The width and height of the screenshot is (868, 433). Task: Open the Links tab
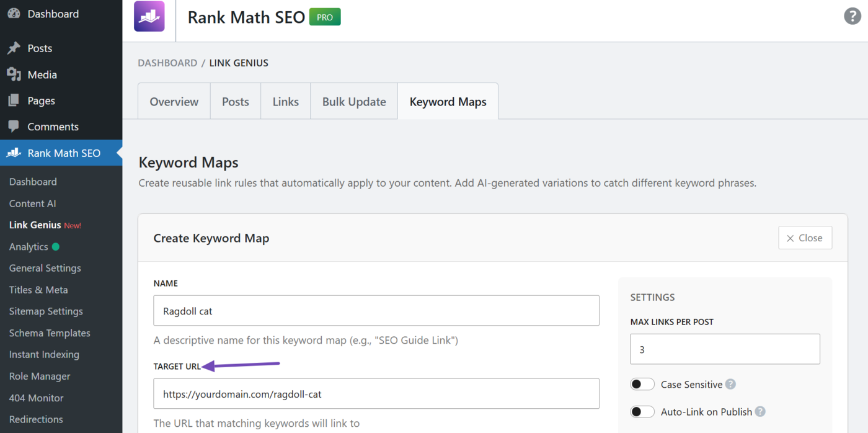(286, 102)
